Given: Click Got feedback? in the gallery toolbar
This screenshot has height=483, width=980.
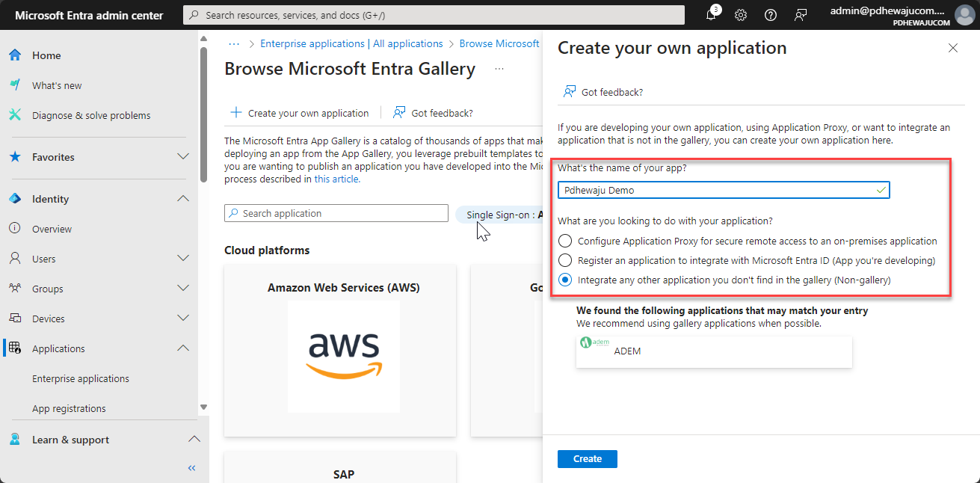Looking at the screenshot, I should coord(433,113).
